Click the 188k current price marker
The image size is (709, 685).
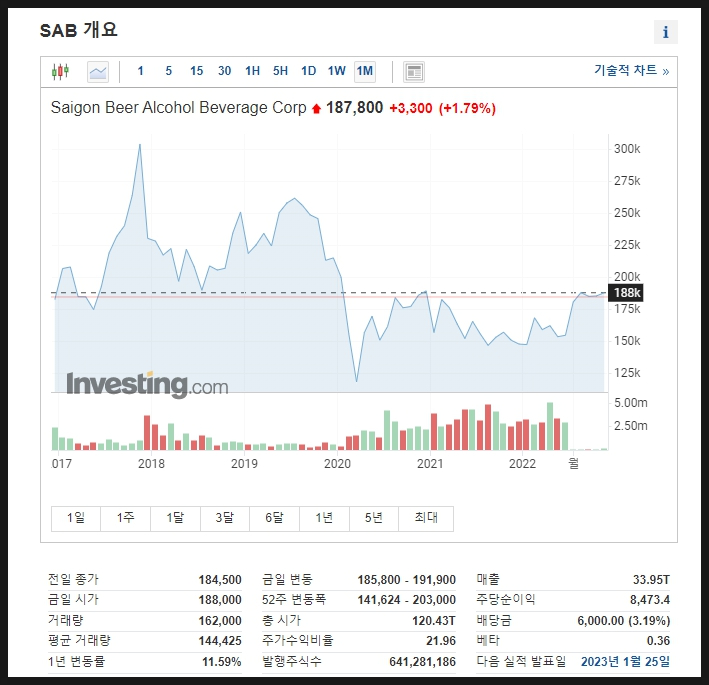pyautogui.click(x=626, y=293)
